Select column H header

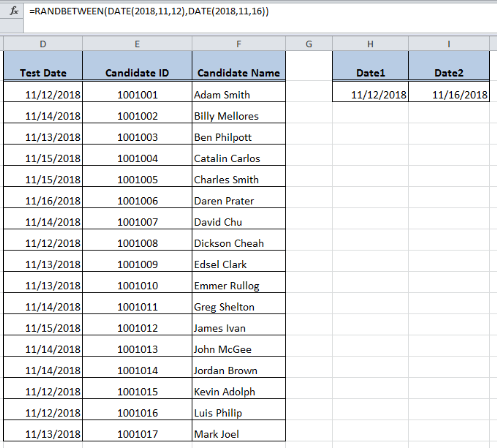(x=370, y=44)
